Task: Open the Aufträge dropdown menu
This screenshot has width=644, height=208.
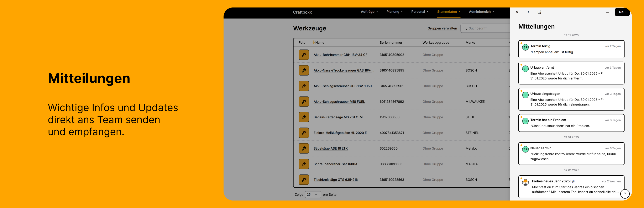Action: coord(369,11)
